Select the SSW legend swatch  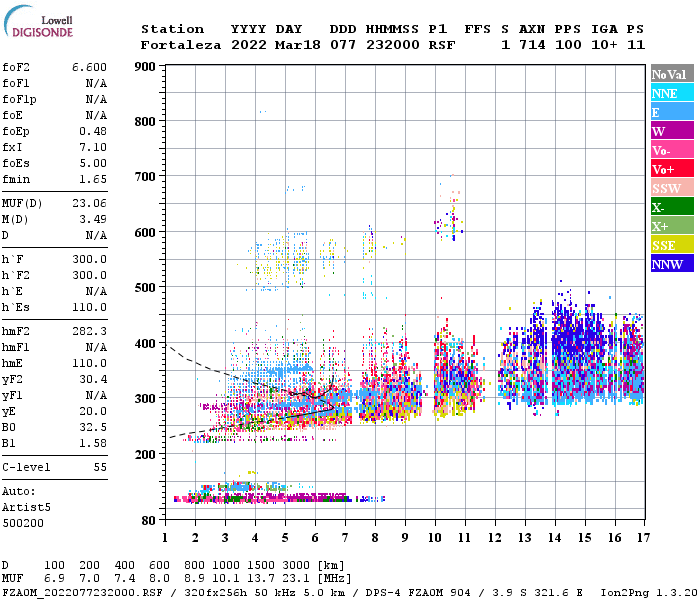[672, 188]
